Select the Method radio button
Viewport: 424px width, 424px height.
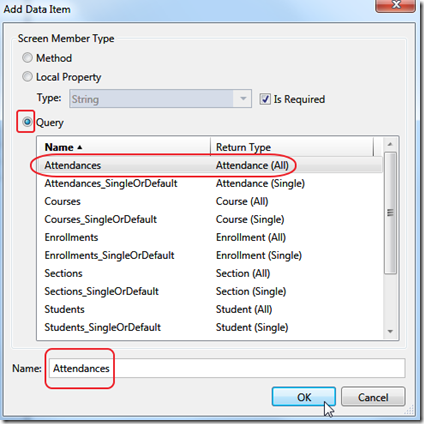27,58
